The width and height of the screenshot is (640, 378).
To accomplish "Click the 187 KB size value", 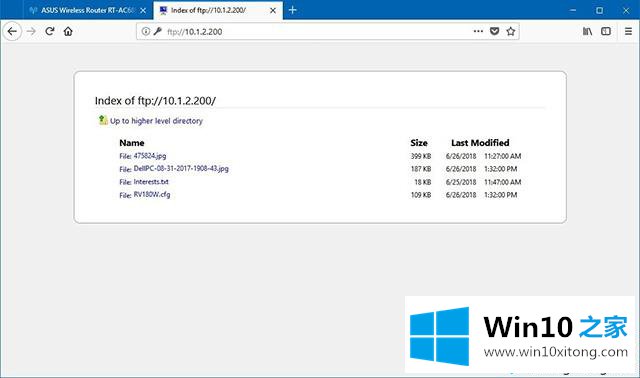I will [421, 169].
